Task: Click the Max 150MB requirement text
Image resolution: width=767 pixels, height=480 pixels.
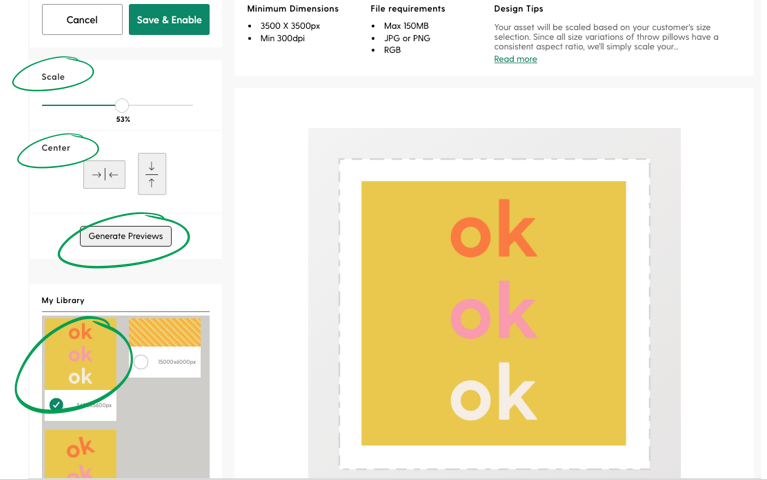Action: 406,26
